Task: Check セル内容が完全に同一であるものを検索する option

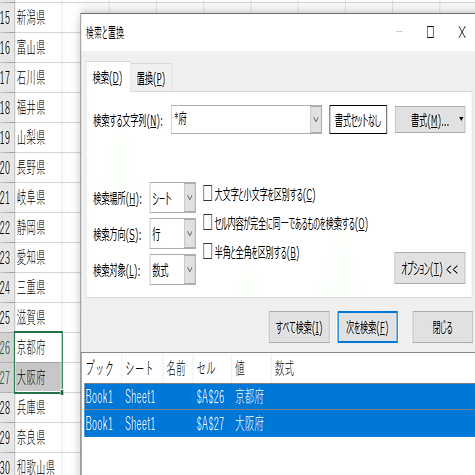Action: tap(207, 223)
